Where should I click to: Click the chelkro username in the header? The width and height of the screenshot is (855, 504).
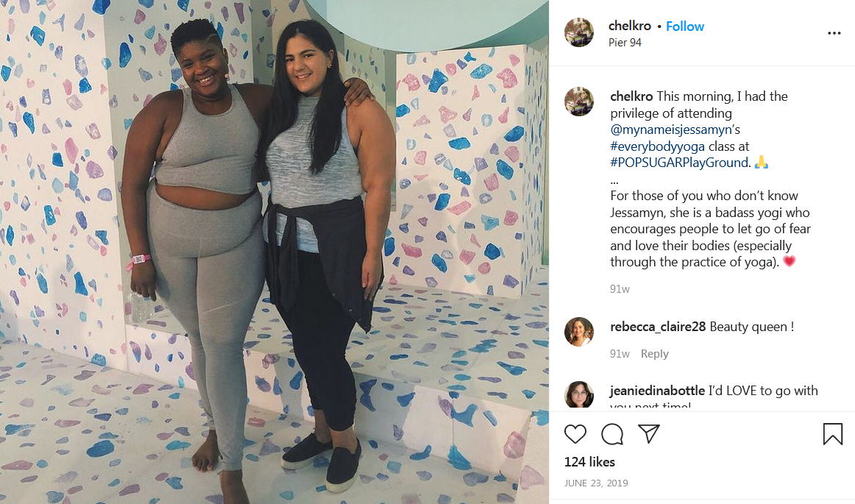[x=630, y=26]
